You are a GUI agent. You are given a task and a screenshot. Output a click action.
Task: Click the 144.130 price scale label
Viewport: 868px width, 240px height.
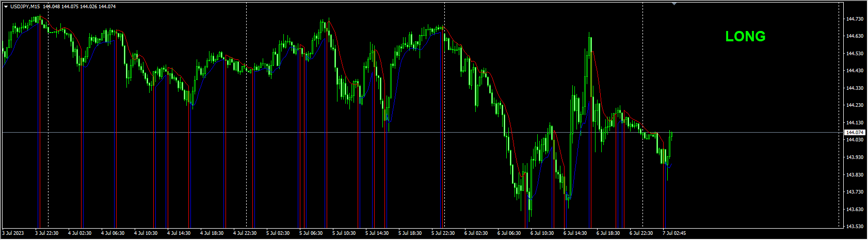pyautogui.click(x=855, y=123)
